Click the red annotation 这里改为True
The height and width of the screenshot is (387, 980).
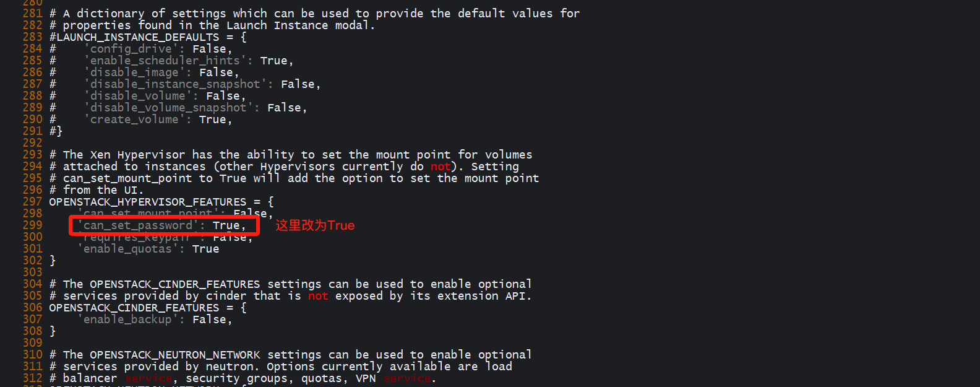315,225
